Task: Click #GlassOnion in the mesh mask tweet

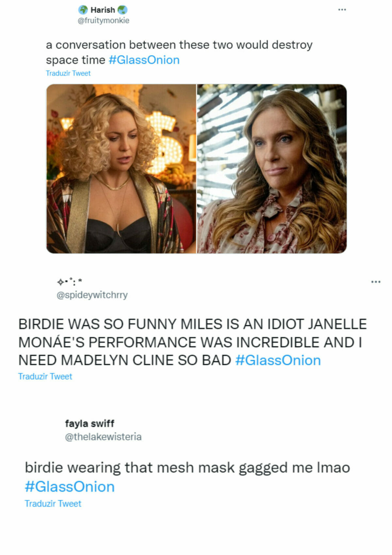Action: coord(70,487)
